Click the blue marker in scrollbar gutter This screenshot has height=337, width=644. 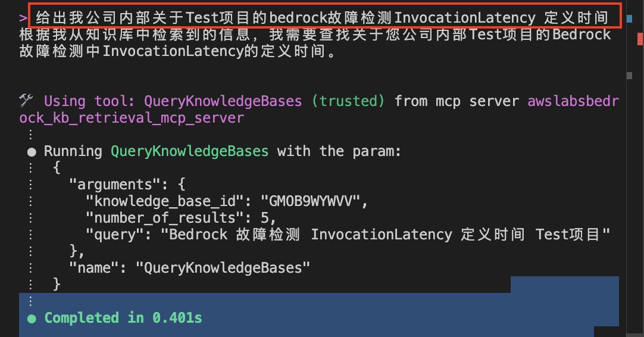(x=629, y=18)
